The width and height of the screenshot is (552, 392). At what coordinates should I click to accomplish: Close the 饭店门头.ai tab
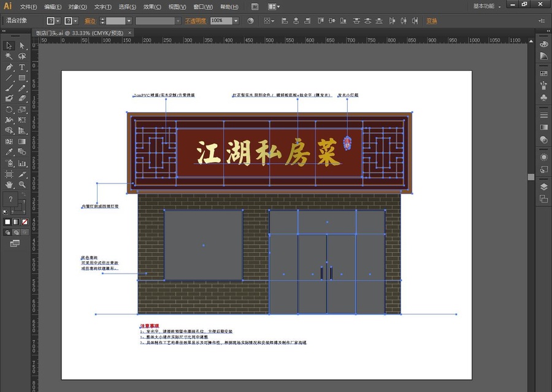tap(130, 33)
